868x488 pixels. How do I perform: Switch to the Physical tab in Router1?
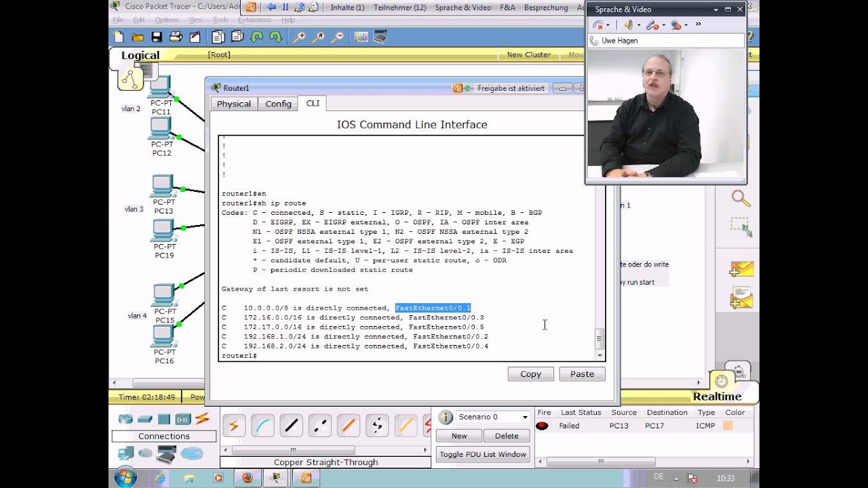pyautogui.click(x=234, y=104)
